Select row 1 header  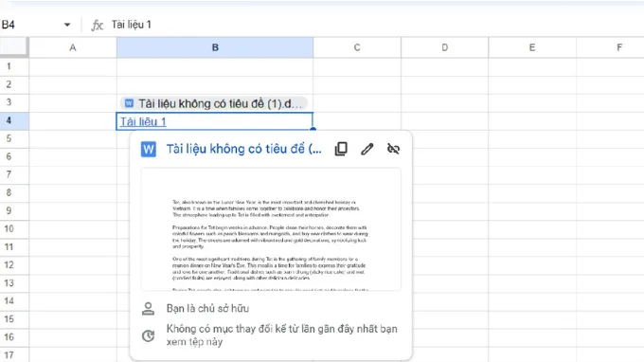click(x=14, y=66)
